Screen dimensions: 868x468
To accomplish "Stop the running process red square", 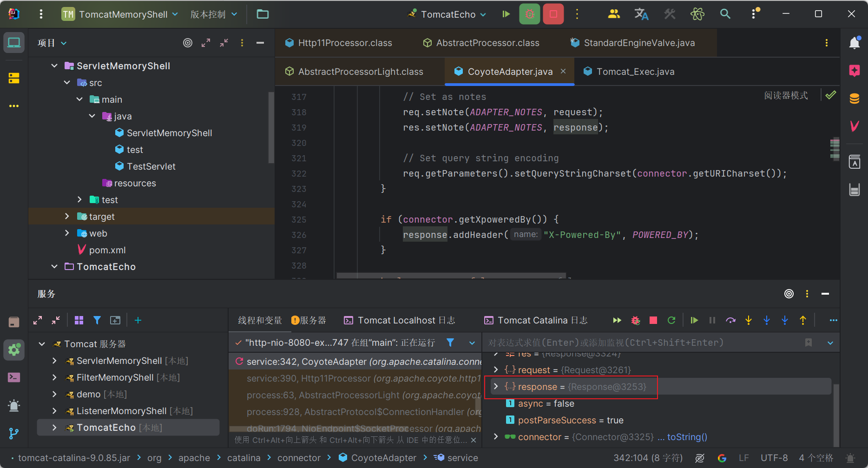I will click(553, 14).
